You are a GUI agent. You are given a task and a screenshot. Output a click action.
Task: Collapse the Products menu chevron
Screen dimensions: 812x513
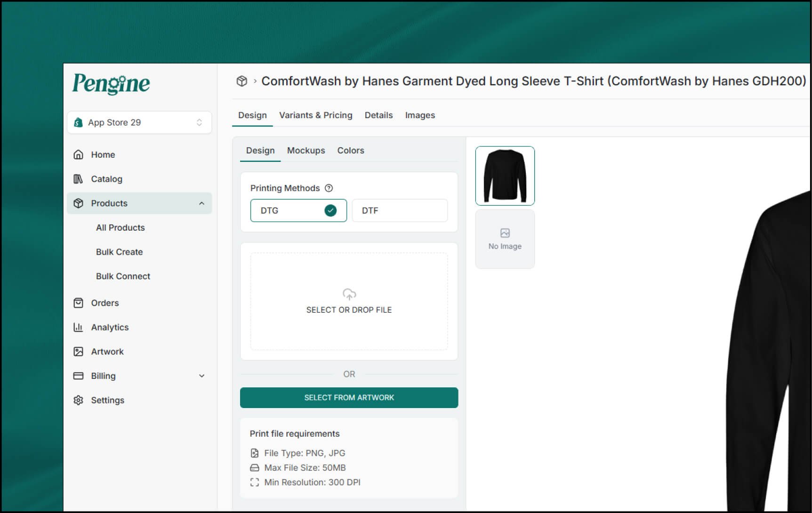pos(202,203)
